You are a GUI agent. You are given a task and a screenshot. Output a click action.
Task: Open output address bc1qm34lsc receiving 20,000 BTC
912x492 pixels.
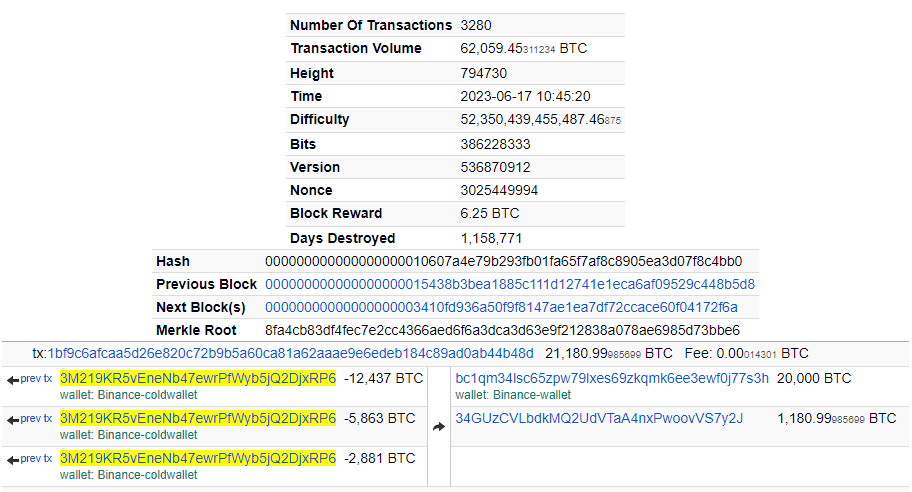pos(612,378)
